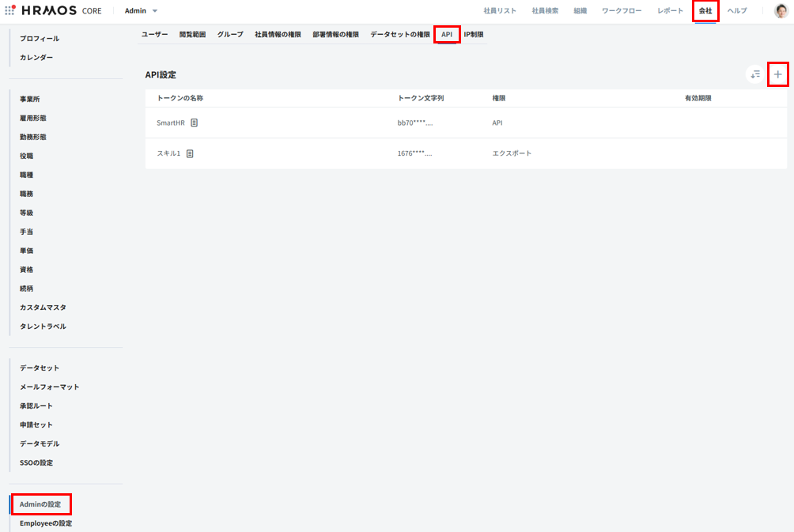This screenshot has height=532, width=794.
Task: Go to 社員リスト in top navigation
Action: click(x=500, y=11)
